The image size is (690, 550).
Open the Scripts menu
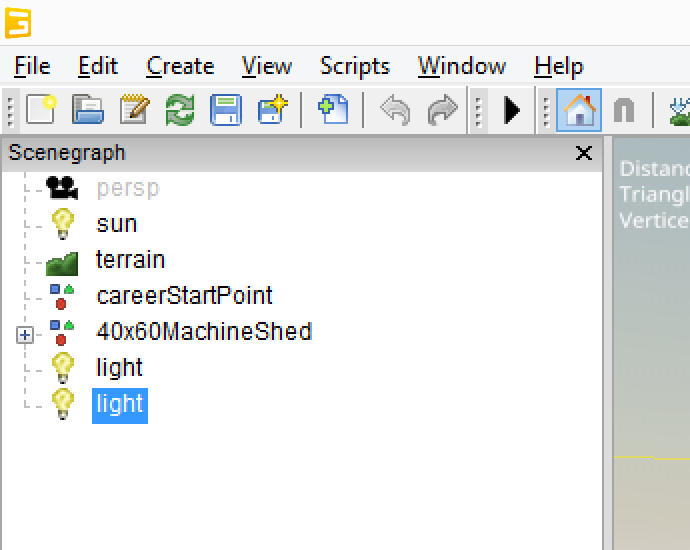pos(354,67)
